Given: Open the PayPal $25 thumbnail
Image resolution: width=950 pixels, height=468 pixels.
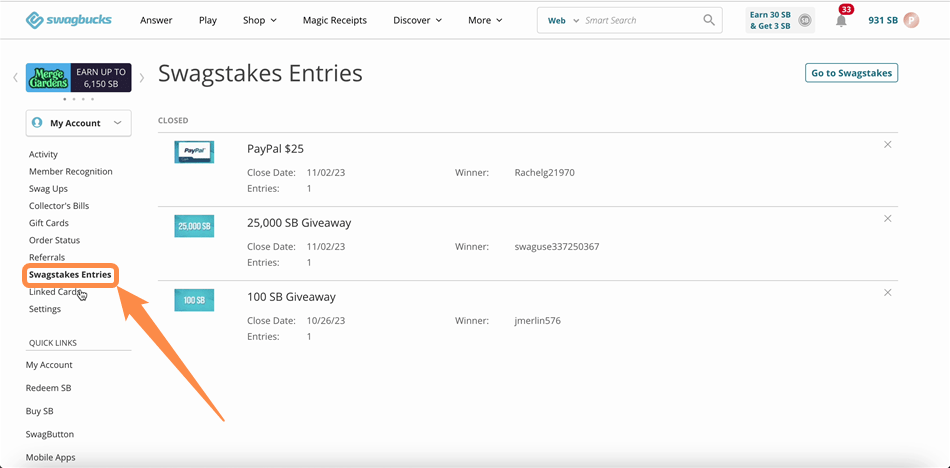Looking at the screenshot, I should coord(194,152).
